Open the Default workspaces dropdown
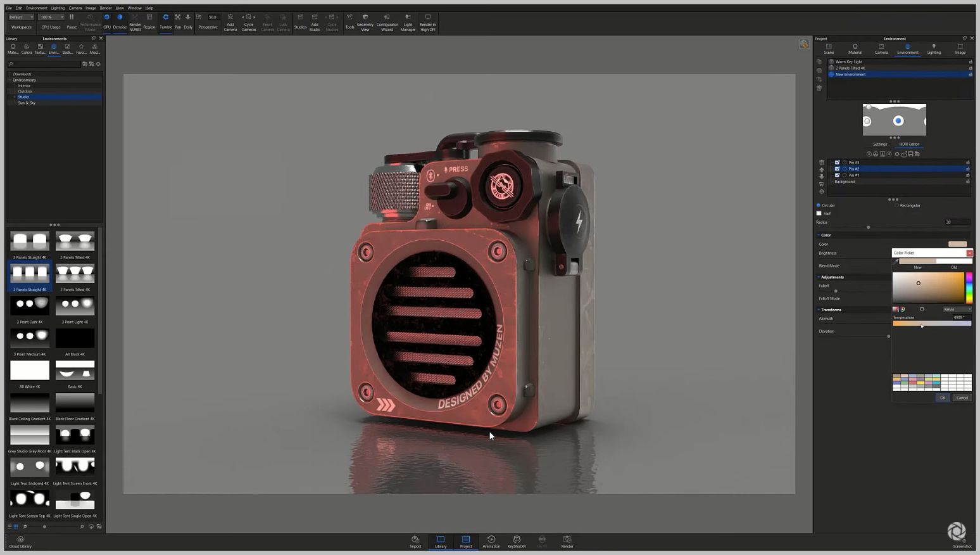 [21, 17]
